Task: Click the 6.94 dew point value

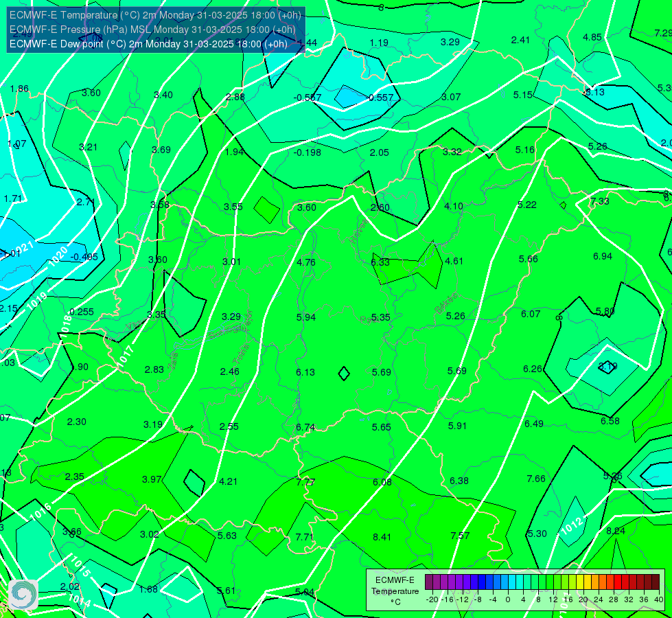Action: coord(603,256)
